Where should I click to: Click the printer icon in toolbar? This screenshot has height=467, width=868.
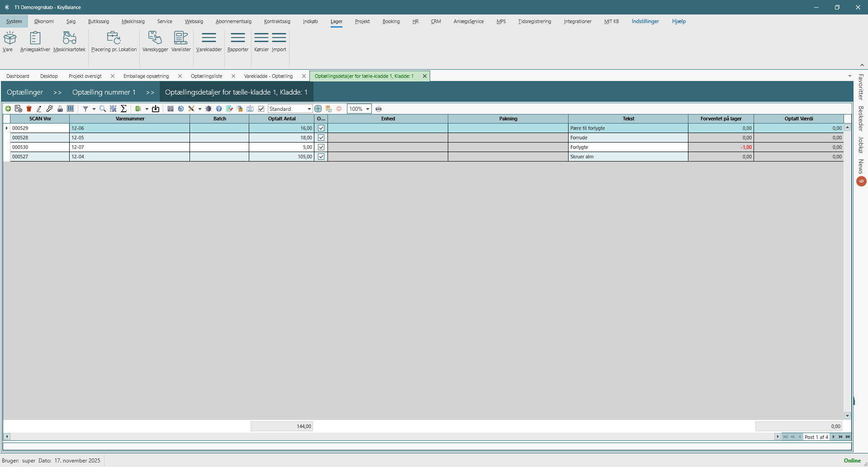pyautogui.click(x=379, y=109)
